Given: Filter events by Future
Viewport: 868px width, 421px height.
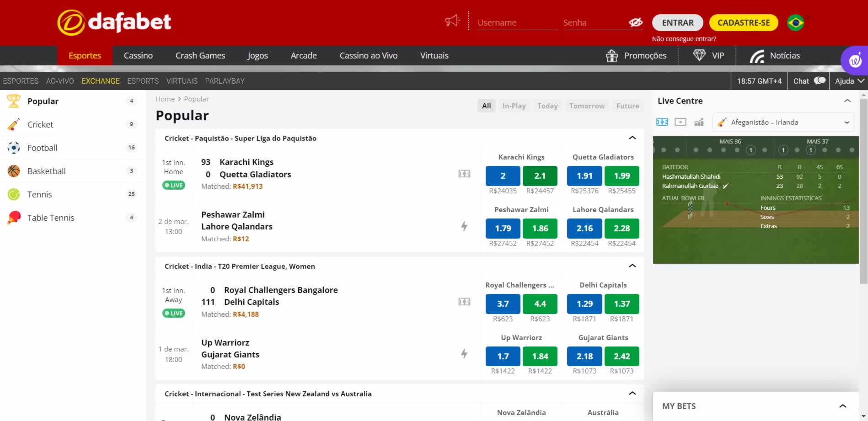Looking at the screenshot, I should (x=627, y=106).
